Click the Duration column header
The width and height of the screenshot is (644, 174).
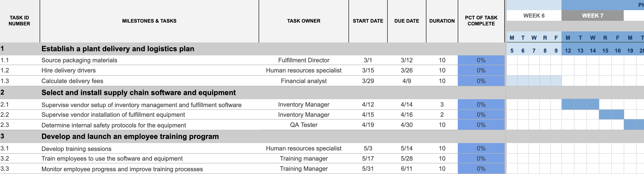point(442,21)
